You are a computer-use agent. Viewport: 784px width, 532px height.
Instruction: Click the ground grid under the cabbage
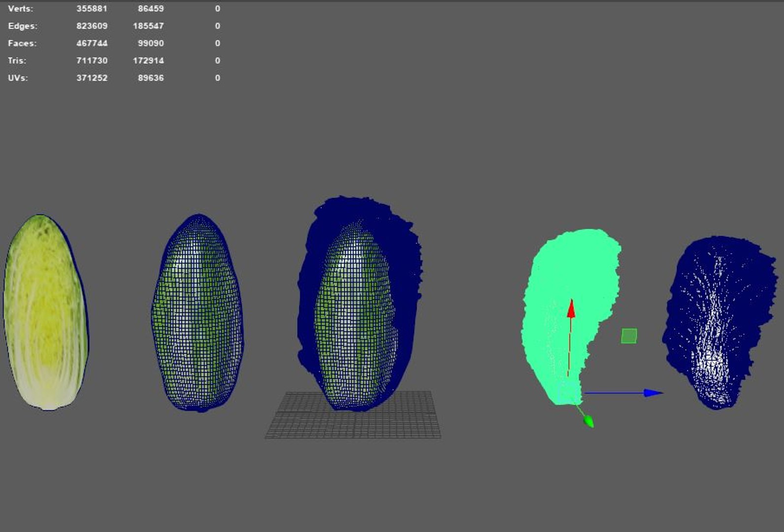click(x=353, y=414)
